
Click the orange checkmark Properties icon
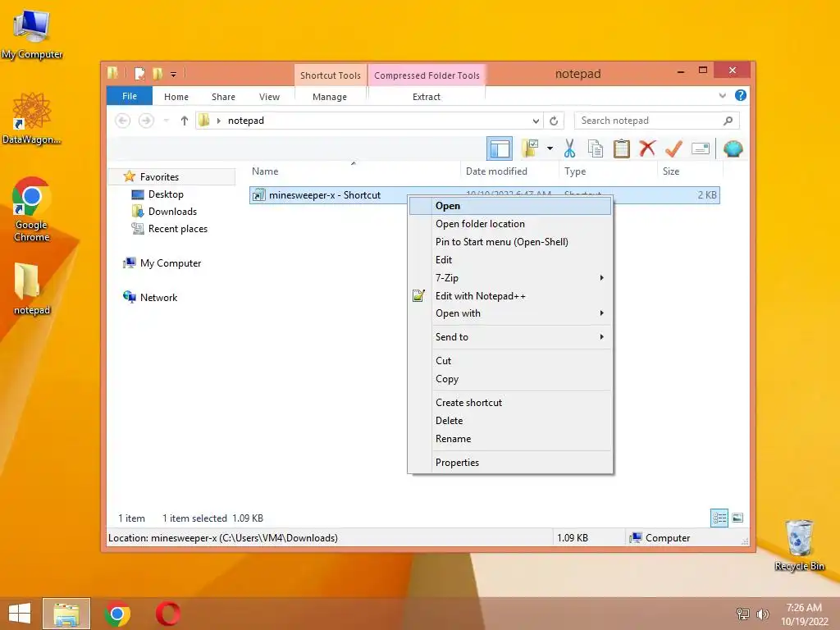point(673,148)
